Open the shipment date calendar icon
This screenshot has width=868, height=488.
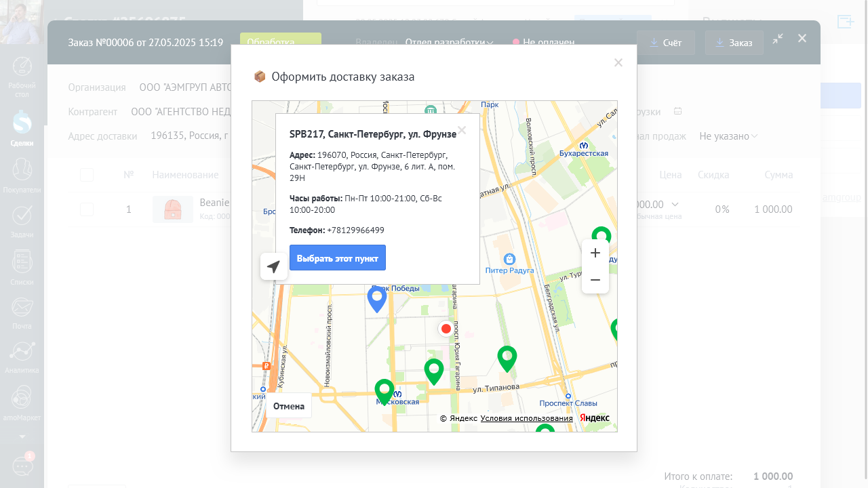point(677,111)
